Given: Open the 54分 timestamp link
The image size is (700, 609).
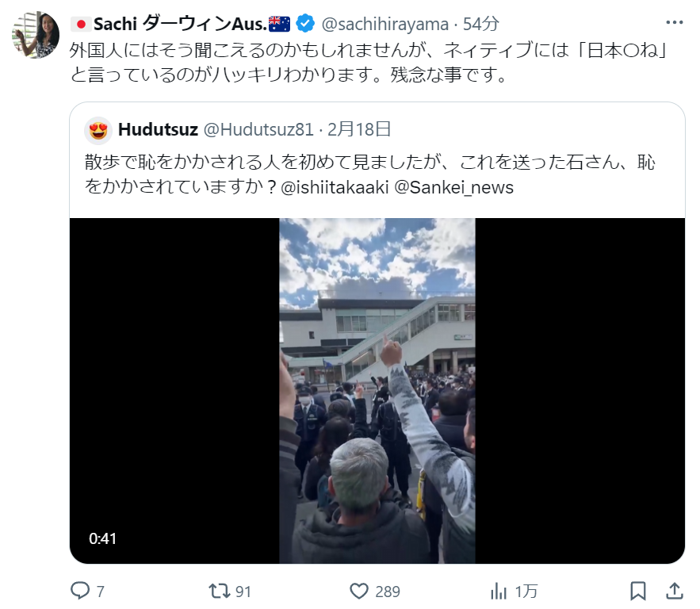Looking at the screenshot, I should [x=480, y=24].
